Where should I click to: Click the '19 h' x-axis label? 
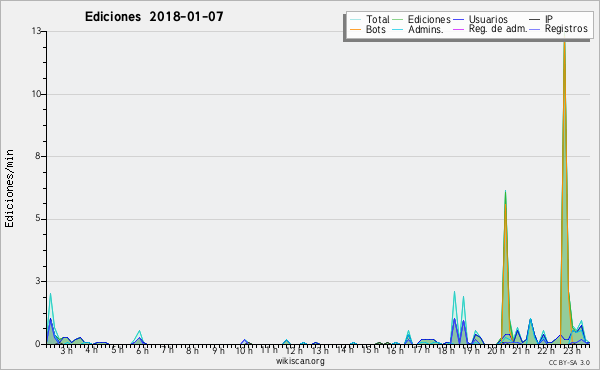[x=471, y=350]
